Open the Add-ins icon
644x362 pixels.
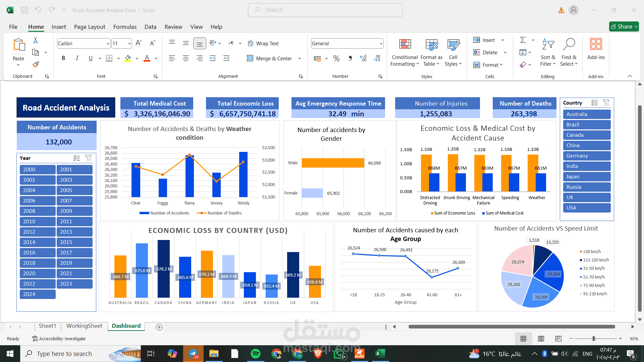point(596,44)
